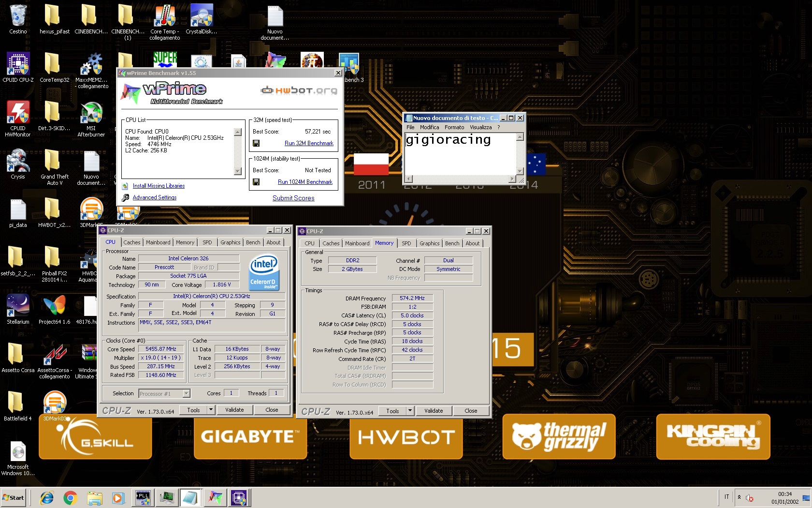Open the file explorer taskbar icon
Image resolution: width=812 pixels, height=508 pixels.
[x=95, y=497]
